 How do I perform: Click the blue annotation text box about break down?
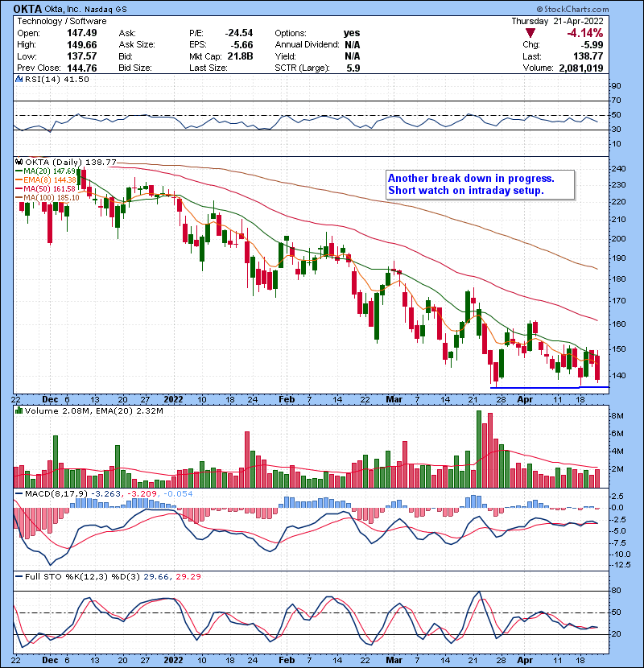pyautogui.click(x=481, y=184)
